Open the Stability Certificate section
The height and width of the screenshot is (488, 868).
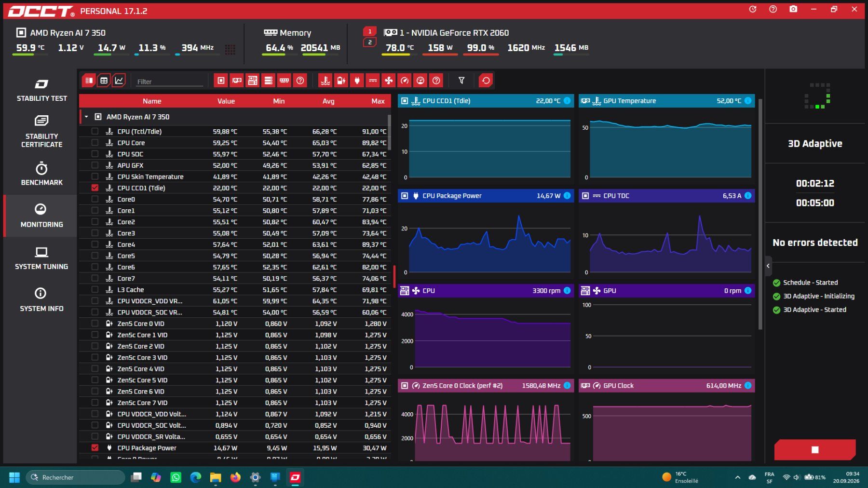point(41,132)
